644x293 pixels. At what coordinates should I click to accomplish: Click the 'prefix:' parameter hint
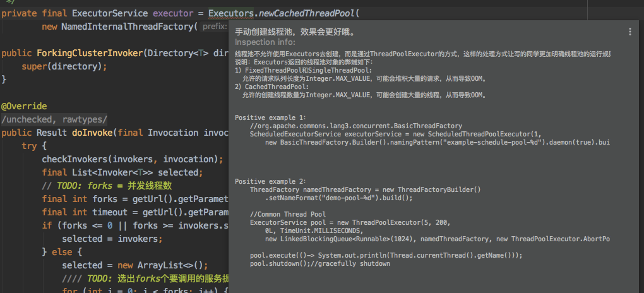(215, 27)
